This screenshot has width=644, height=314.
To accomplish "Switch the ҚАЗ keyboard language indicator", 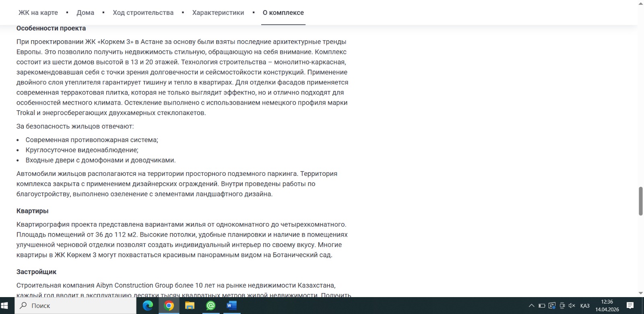I will [585, 306].
